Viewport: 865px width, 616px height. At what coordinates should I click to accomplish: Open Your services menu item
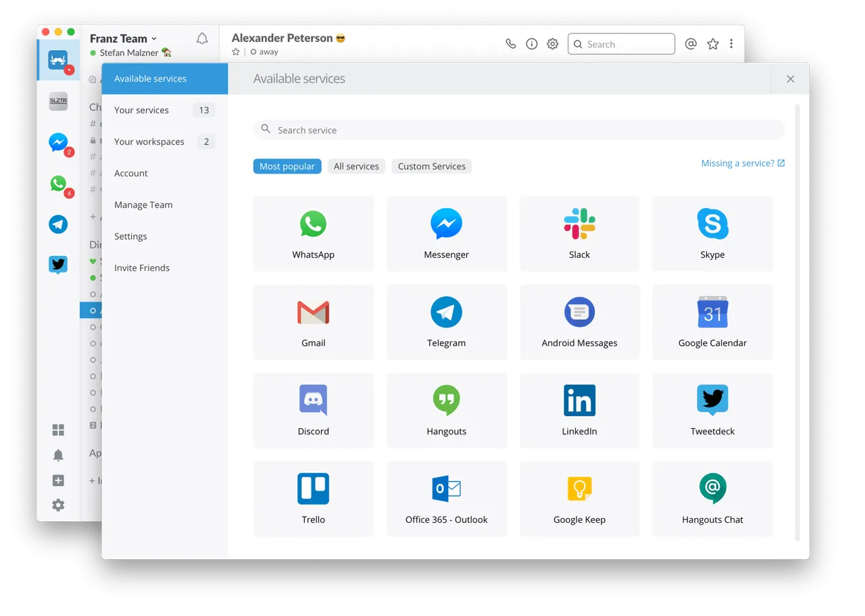click(x=165, y=110)
